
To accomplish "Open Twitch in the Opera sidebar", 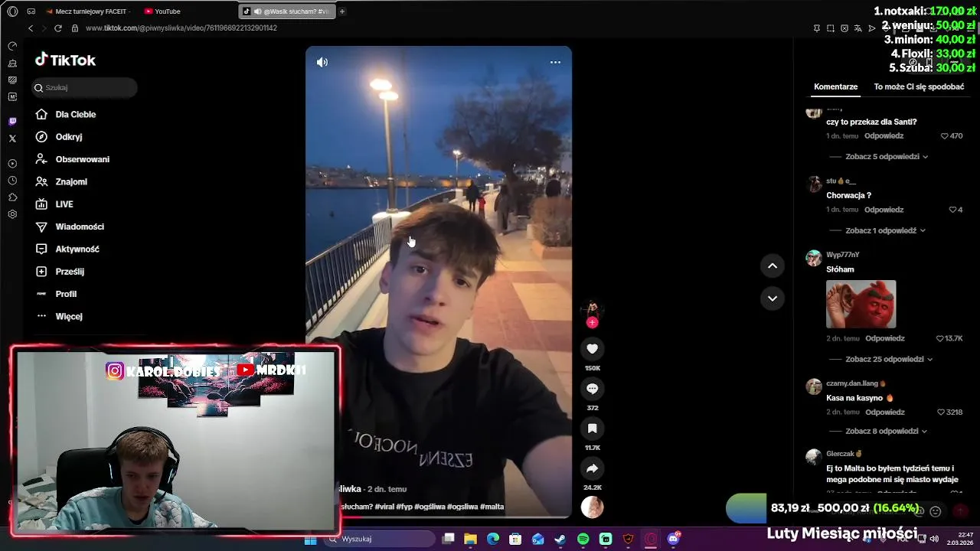I will tap(12, 122).
